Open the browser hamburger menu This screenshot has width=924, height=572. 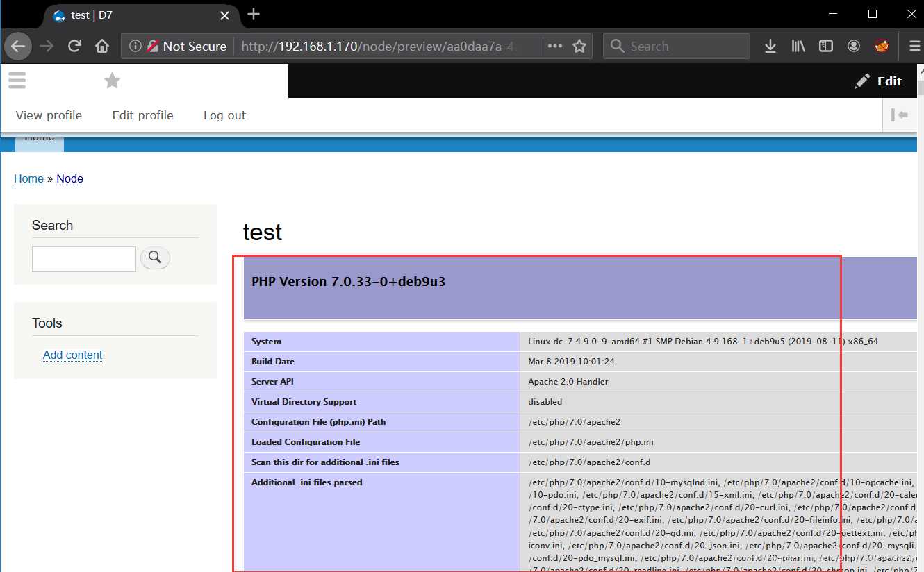(915, 47)
